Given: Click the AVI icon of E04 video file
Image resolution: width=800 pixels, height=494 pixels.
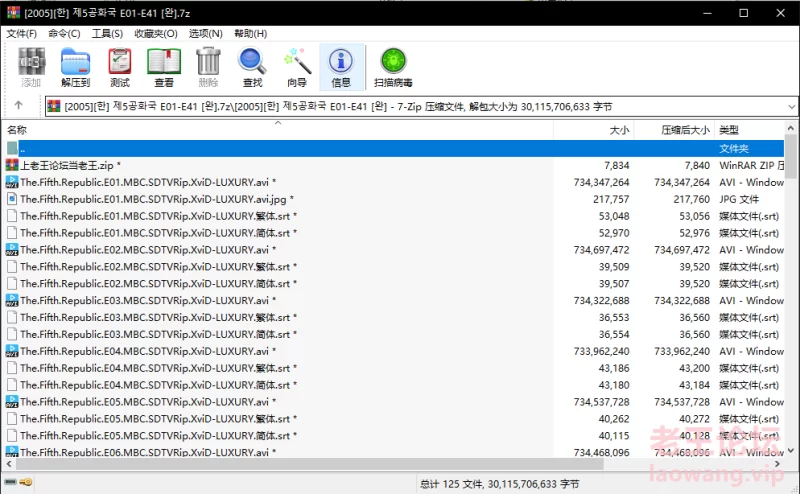Looking at the screenshot, I should coord(12,351).
